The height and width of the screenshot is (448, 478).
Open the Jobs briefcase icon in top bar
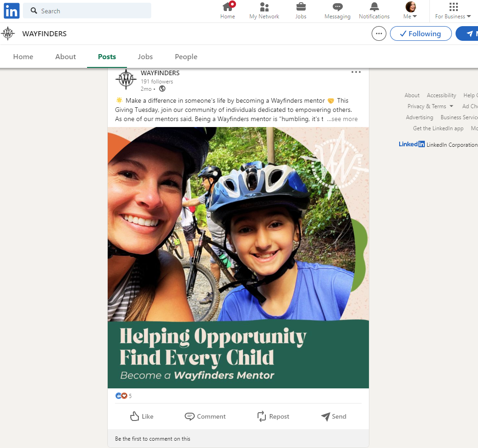click(301, 11)
